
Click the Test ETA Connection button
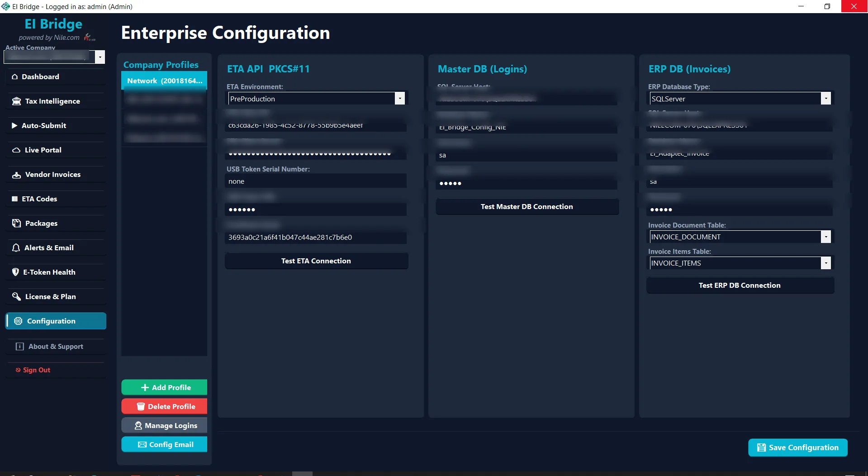click(316, 261)
